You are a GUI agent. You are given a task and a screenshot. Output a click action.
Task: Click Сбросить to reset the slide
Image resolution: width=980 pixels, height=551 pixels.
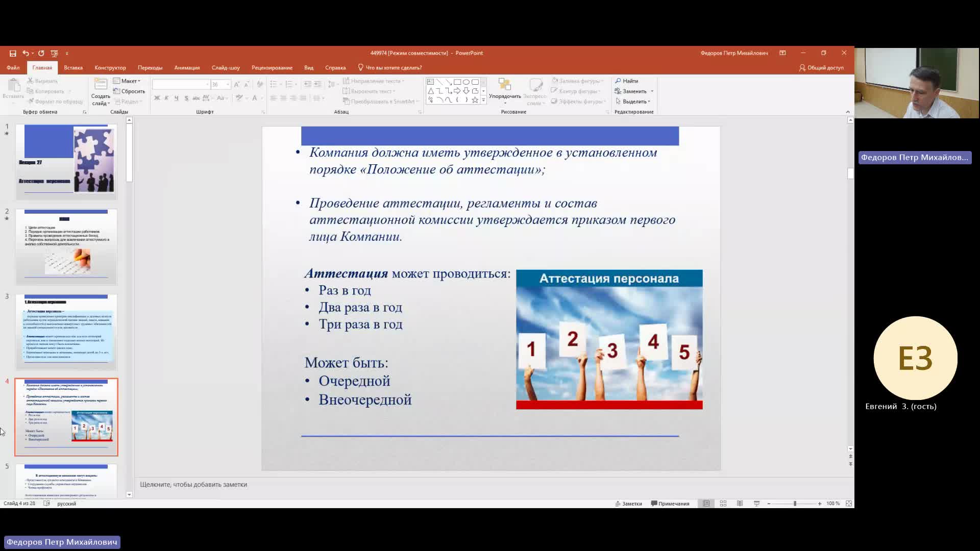pyautogui.click(x=129, y=91)
